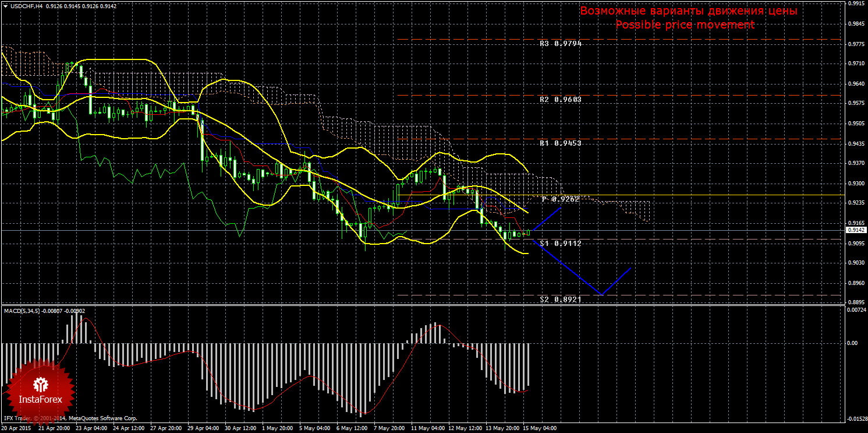Click the InstaForex logo badge
This screenshot has width=868, height=433.
[x=40, y=391]
